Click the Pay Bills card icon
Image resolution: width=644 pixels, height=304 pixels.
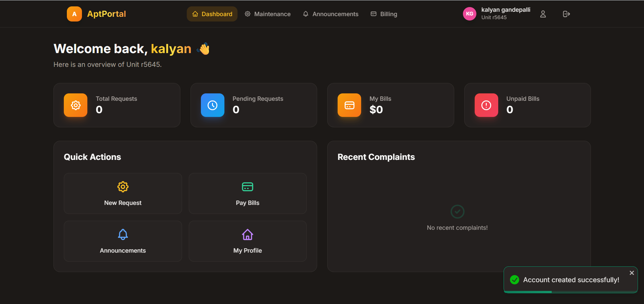click(x=248, y=187)
